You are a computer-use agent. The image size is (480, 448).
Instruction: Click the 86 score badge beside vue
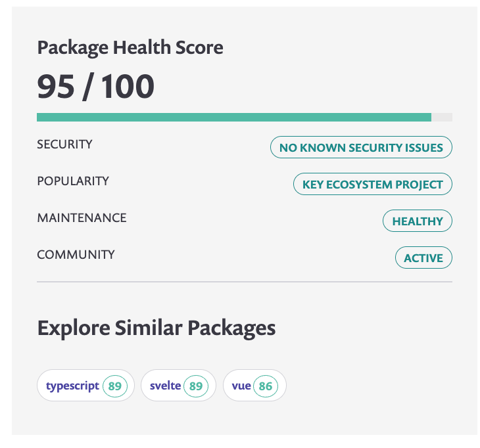click(x=266, y=386)
